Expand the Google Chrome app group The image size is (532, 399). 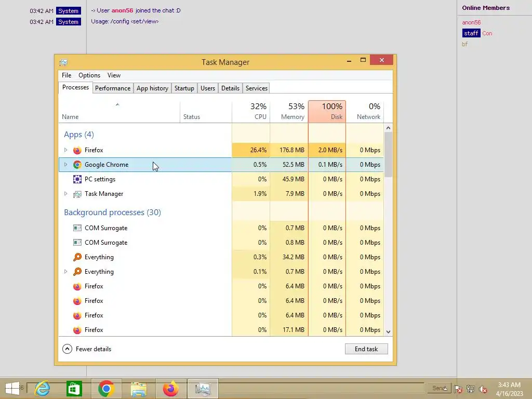coord(66,165)
